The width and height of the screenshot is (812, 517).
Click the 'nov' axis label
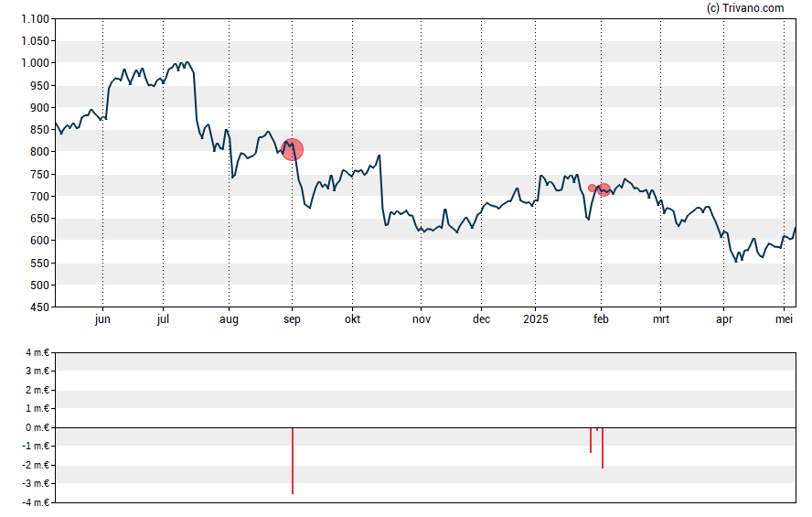(422, 319)
